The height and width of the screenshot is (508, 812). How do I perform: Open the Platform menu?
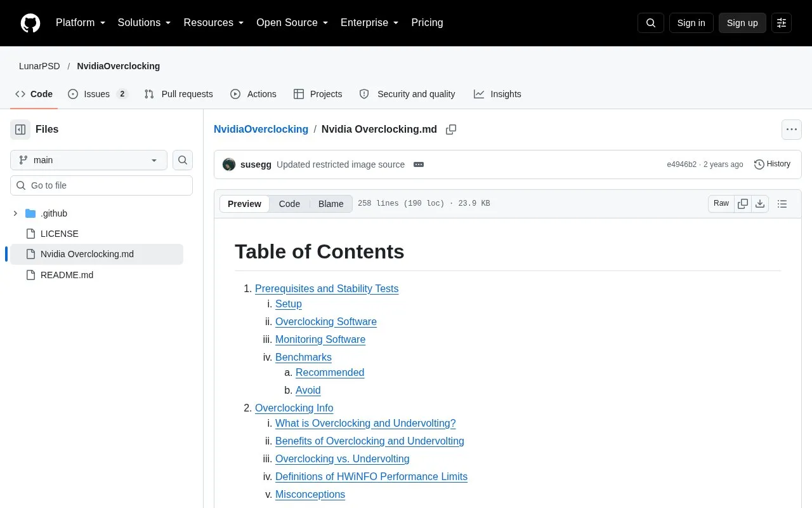[x=81, y=23]
